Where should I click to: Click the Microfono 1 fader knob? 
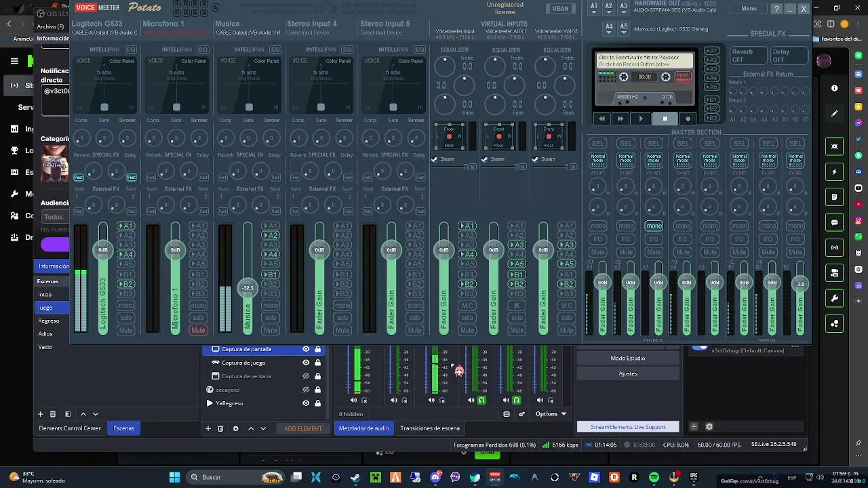[175, 250]
